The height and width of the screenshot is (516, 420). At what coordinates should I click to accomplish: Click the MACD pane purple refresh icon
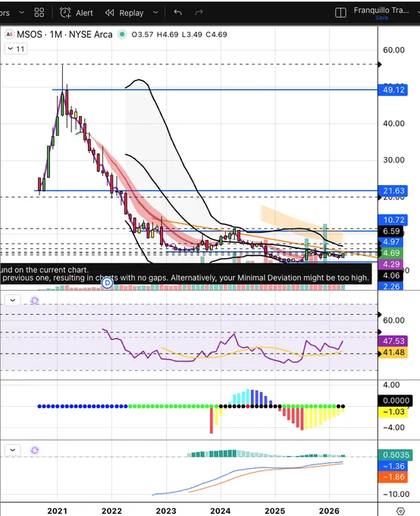(35, 450)
